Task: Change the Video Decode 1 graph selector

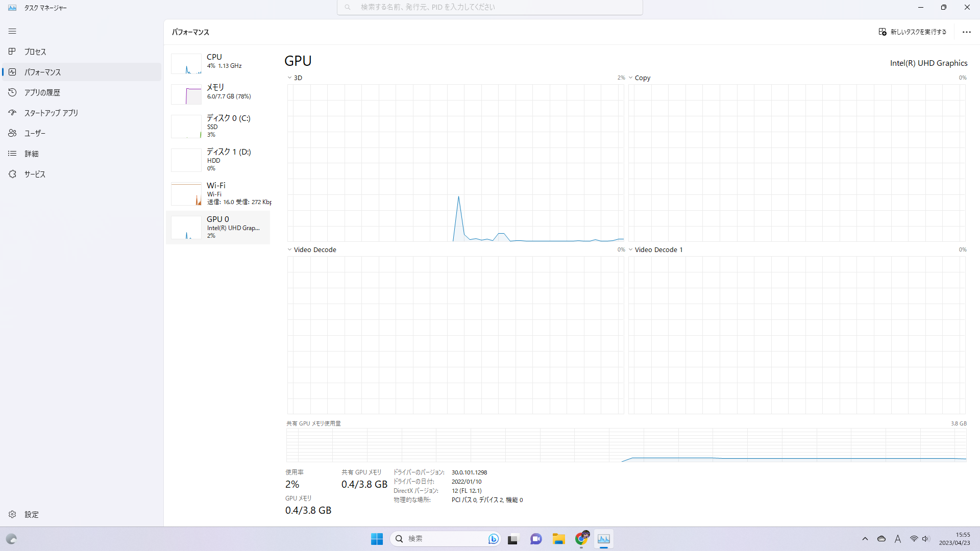Action: coord(630,250)
